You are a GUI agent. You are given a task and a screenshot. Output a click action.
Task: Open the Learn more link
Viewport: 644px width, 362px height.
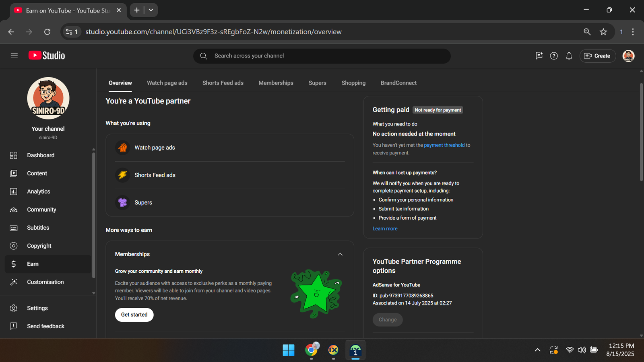coord(385,228)
